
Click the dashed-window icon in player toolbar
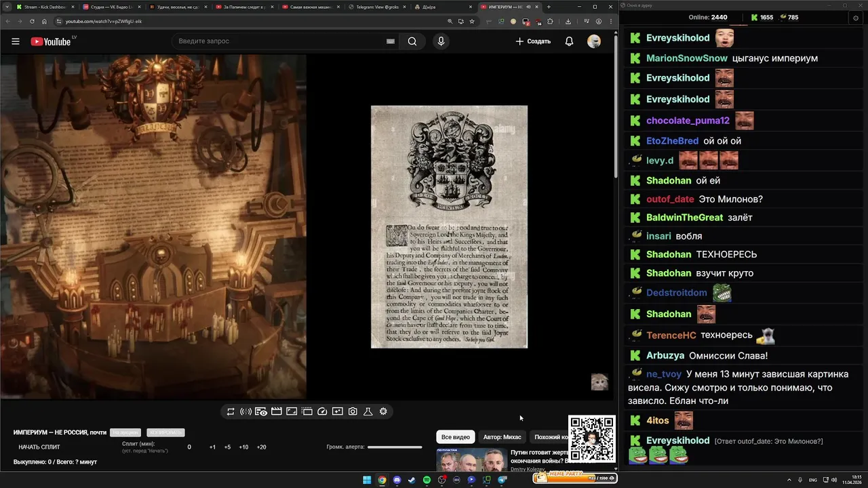tap(307, 411)
